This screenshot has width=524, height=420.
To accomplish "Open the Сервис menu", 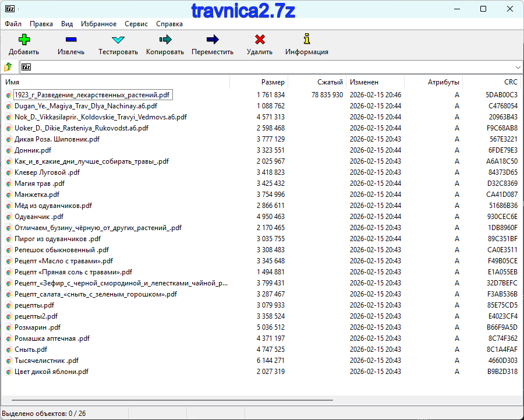I will 136,24.
